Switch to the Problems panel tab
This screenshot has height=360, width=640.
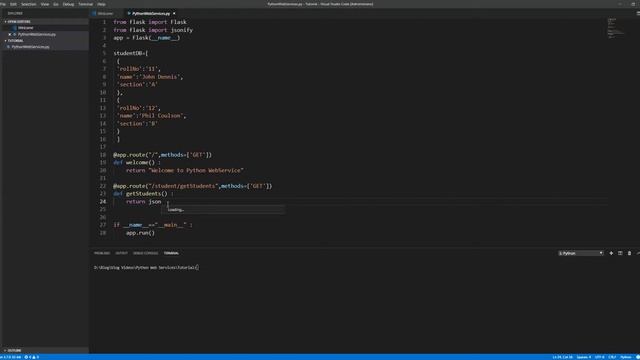[102, 253]
